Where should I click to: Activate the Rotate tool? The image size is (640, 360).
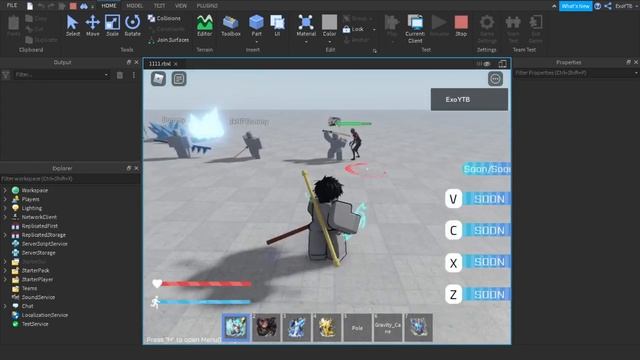(132, 26)
